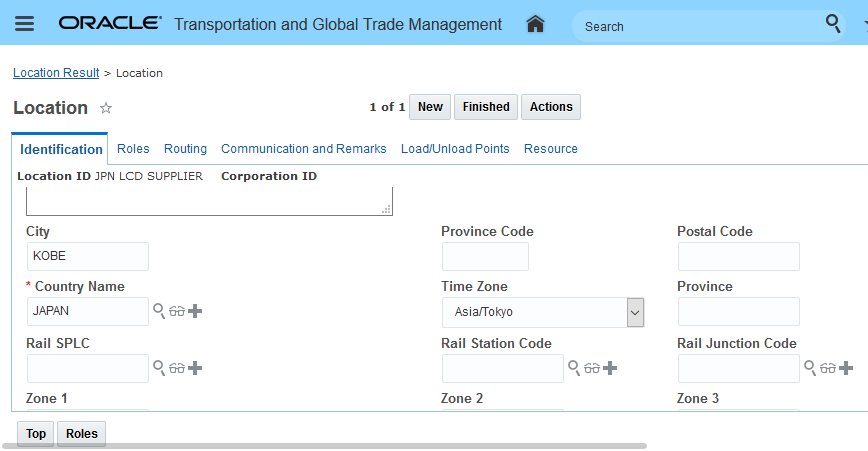The height and width of the screenshot is (451, 868).
Task: Mark Location as favorite with star
Action: [x=106, y=108]
